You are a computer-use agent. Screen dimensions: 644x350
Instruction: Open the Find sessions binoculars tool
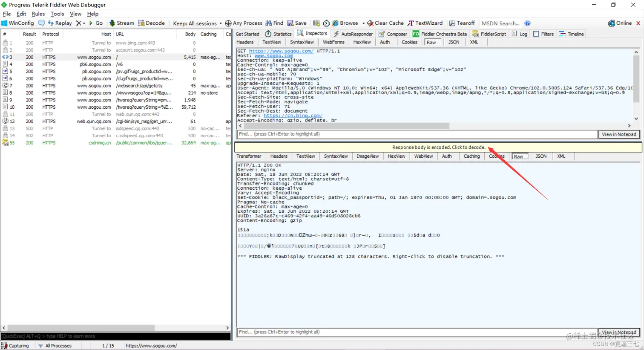(274, 23)
